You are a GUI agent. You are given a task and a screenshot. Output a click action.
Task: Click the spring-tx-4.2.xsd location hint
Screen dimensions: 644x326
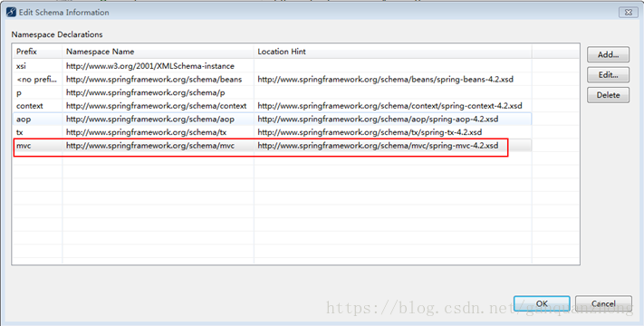click(x=370, y=132)
